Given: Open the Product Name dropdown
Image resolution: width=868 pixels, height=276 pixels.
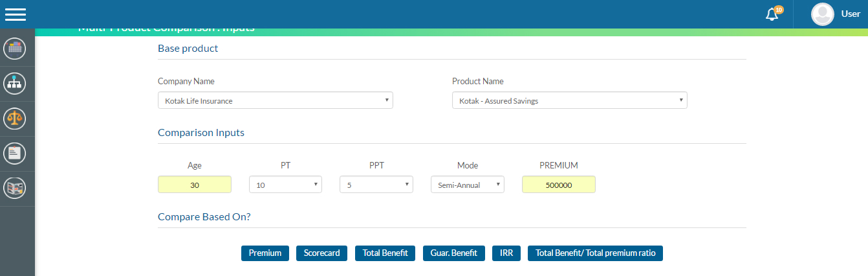Looking at the screenshot, I should [569, 100].
